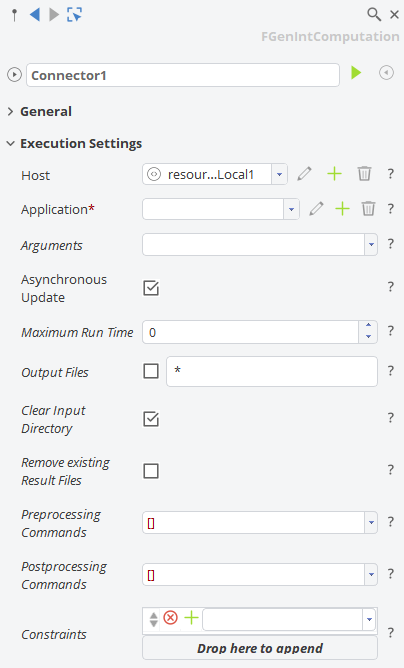Click the Constraints reorder arrows handle

point(153,619)
